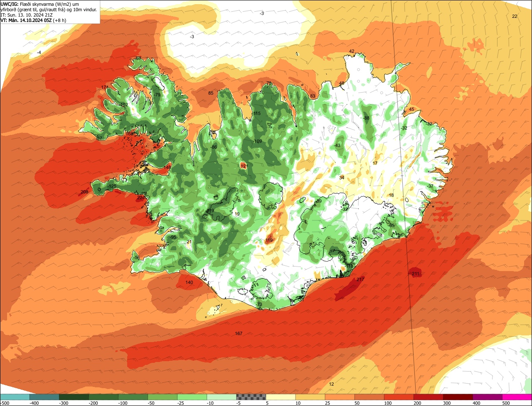Click the map value '148'
Screen dimensions: 532x406
tap(167, 167)
